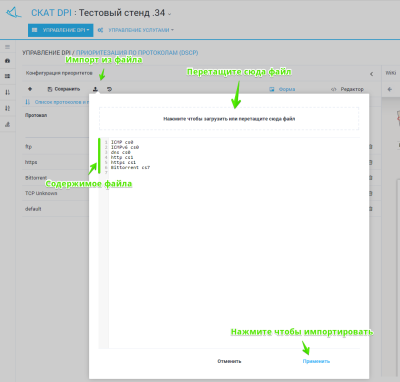Select the Bittorrent protocol row
This screenshot has height=382, width=400.
coord(55,178)
